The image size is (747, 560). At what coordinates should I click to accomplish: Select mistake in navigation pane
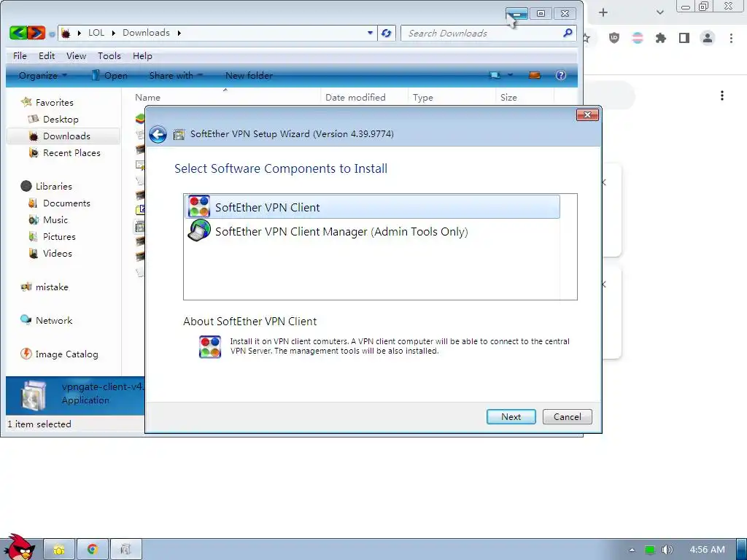tap(52, 287)
